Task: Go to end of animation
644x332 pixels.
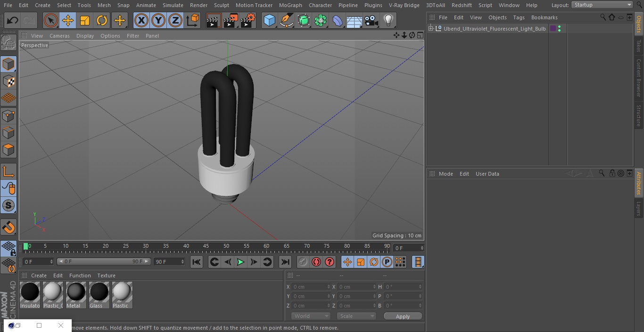Action: pos(285,262)
